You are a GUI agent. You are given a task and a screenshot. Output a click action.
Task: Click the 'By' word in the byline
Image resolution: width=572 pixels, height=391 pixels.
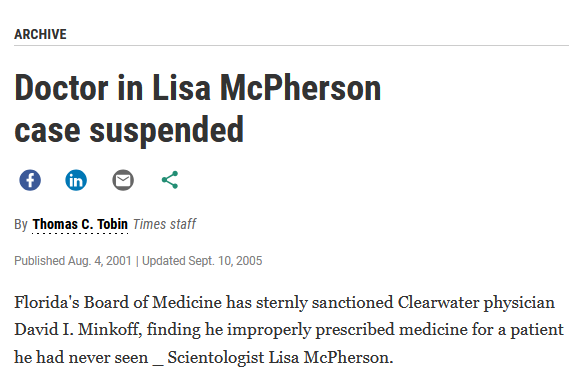[21, 224]
